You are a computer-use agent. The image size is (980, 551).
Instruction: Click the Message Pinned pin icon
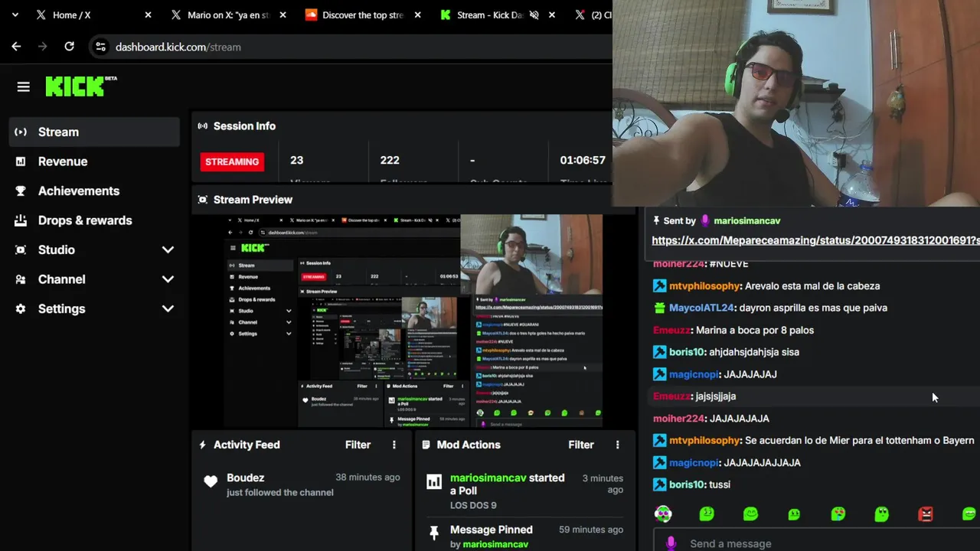pyautogui.click(x=434, y=533)
